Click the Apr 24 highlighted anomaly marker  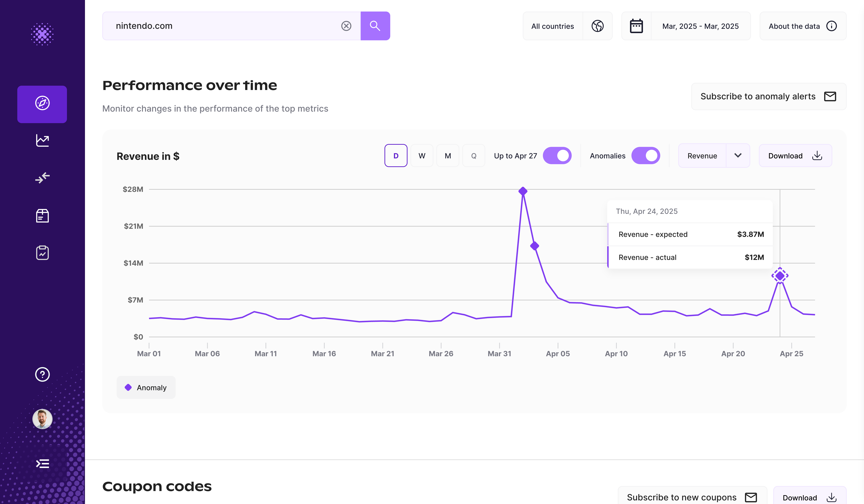coord(780,276)
